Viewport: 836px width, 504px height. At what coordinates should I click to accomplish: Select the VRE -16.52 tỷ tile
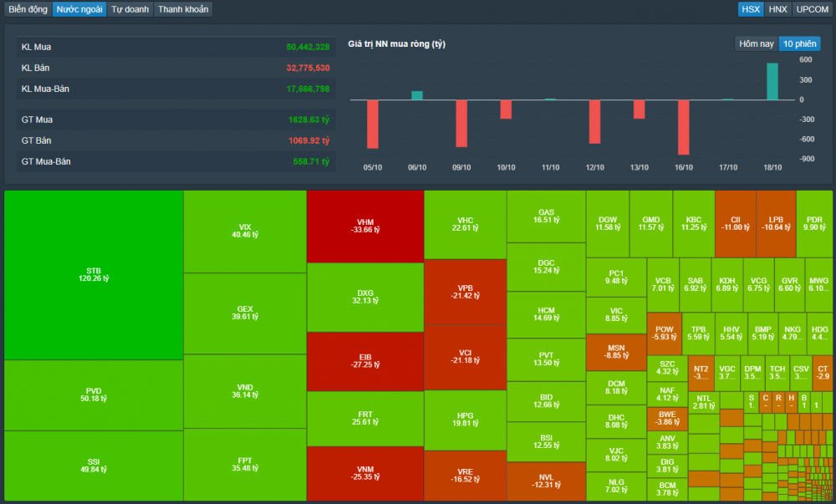coord(466,476)
